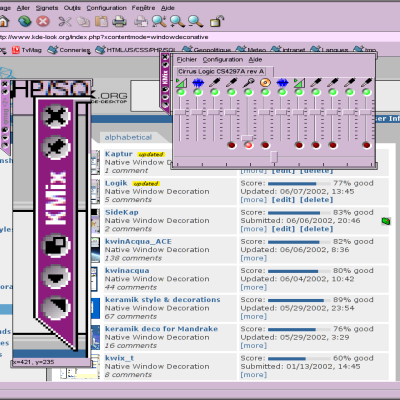Click the microphone volume slider handle
This screenshot has width=400, height=400.
tap(247, 137)
